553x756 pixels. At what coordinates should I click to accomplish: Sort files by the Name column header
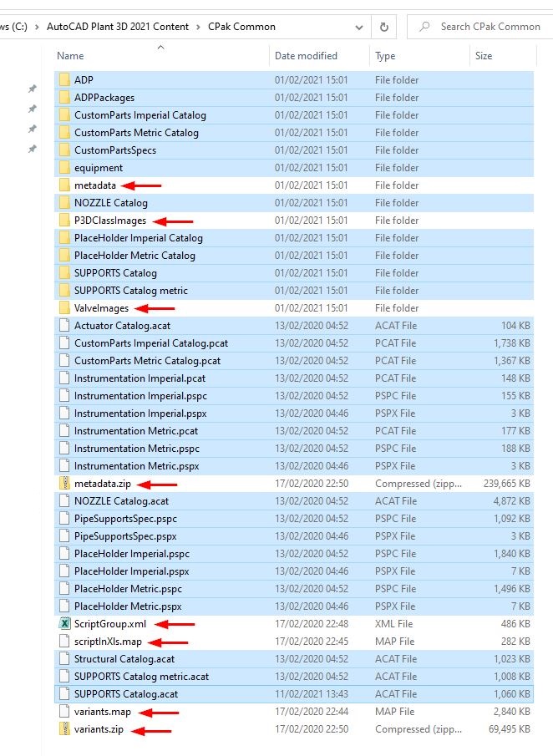click(70, 56)
